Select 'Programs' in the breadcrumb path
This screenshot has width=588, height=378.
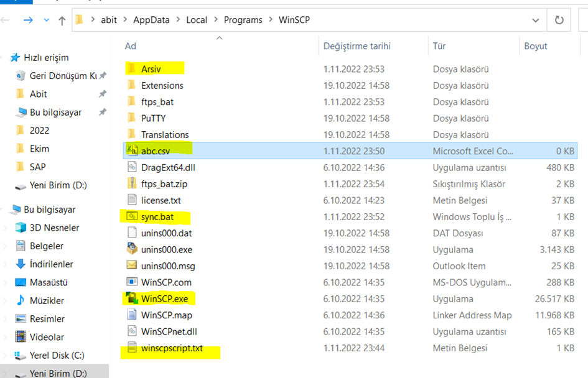pos(243,20)
